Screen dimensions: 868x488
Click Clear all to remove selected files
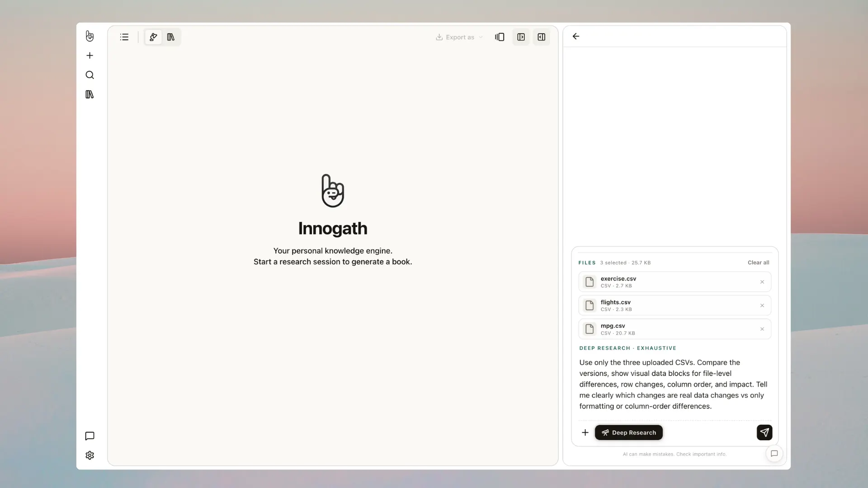point(758,263)
